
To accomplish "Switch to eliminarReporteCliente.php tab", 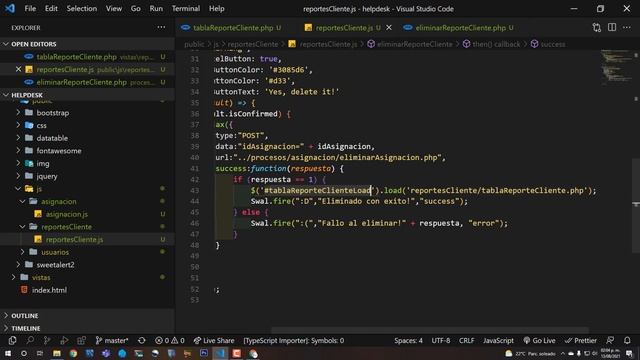I will pos(460,28).
